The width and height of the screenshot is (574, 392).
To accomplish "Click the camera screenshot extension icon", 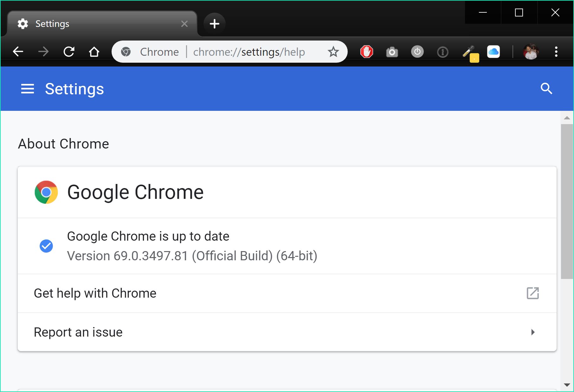I will coord(392,52).
